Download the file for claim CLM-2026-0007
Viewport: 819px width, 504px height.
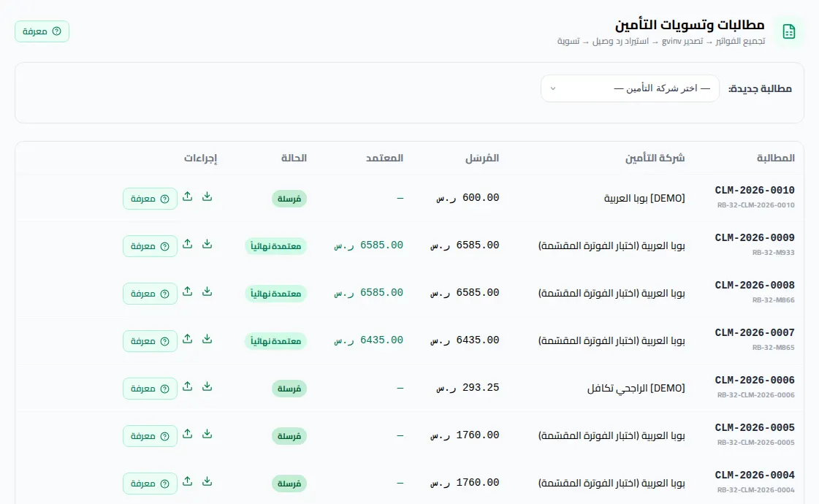point(207,340)
